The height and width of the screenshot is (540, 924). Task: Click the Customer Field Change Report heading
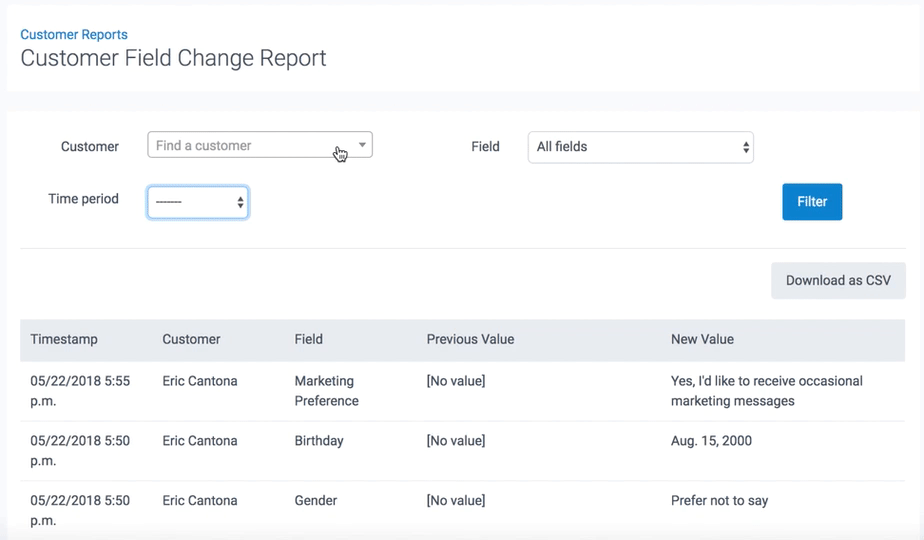coord(173,58)
